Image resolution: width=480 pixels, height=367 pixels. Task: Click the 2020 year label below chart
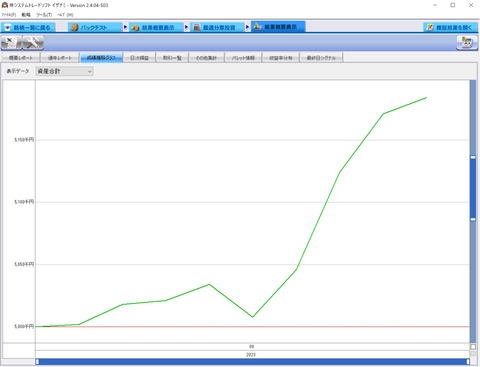pos(251,355)
